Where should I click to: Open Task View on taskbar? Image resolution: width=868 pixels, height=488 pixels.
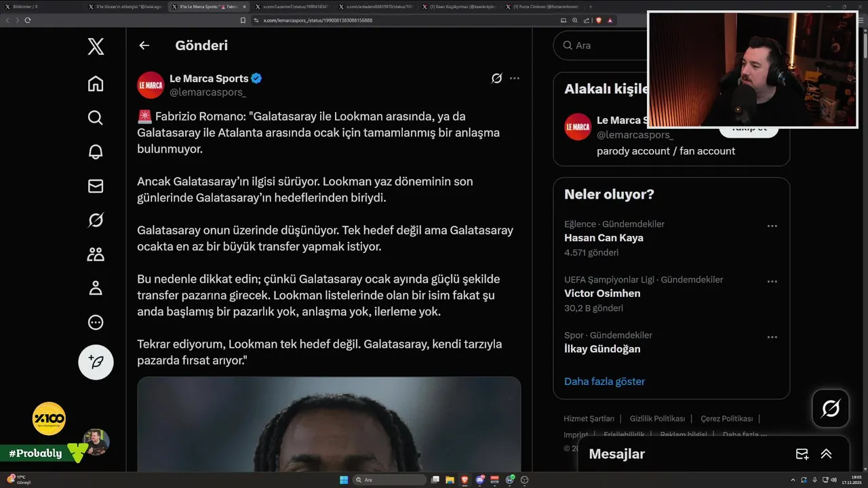coord(435,480)
